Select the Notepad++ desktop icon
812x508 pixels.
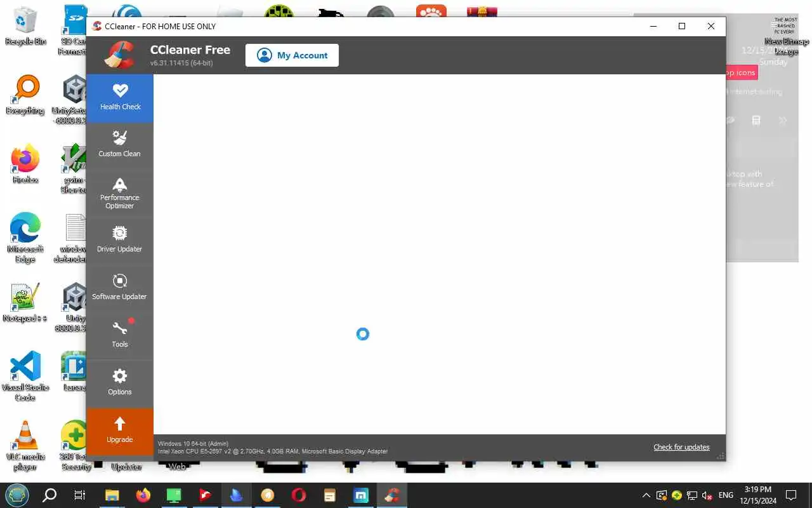tap(25, 303)
